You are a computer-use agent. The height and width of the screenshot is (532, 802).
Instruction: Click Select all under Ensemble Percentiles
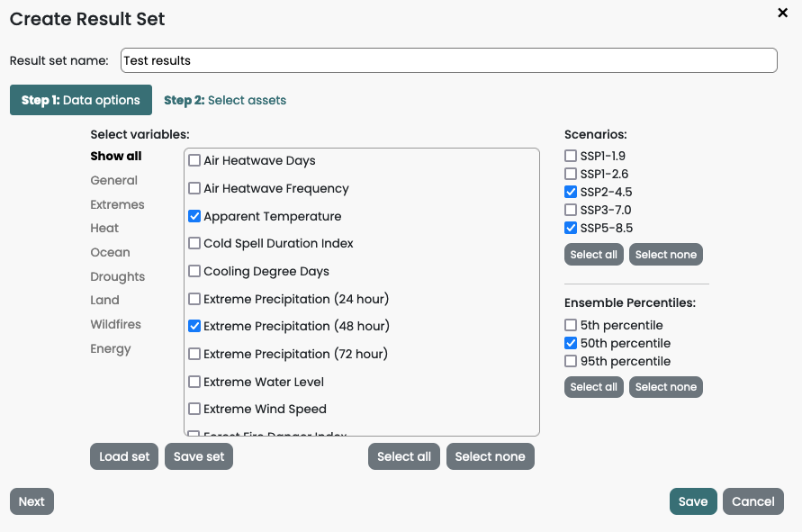coord(594,387)
